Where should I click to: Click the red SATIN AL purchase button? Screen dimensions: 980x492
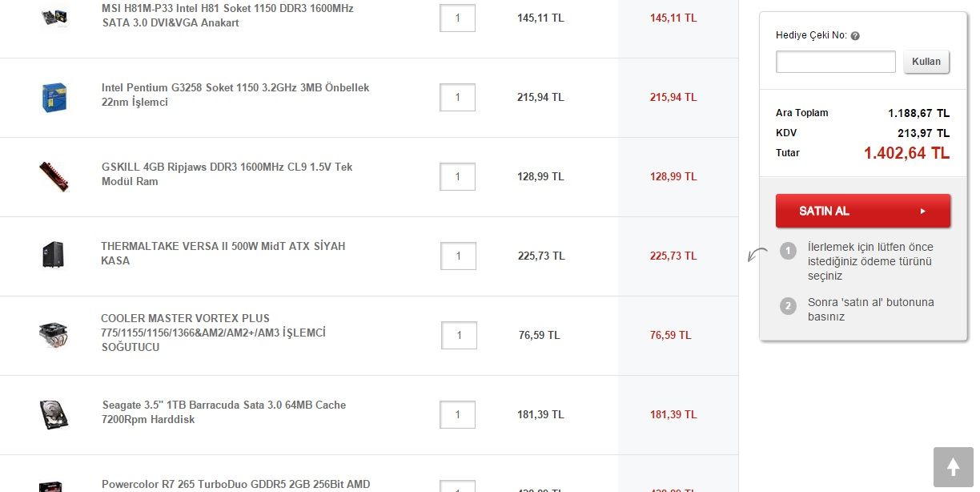tap(862, 211)
